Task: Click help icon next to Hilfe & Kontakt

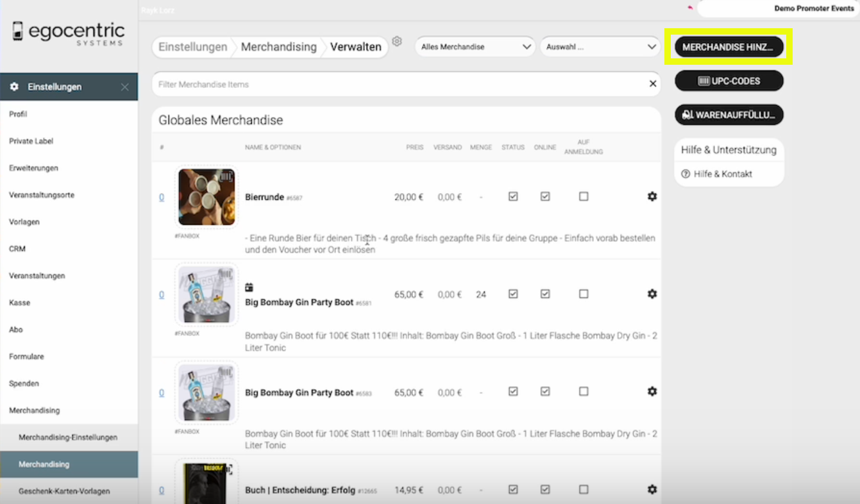Action: [x=686, y=174]
